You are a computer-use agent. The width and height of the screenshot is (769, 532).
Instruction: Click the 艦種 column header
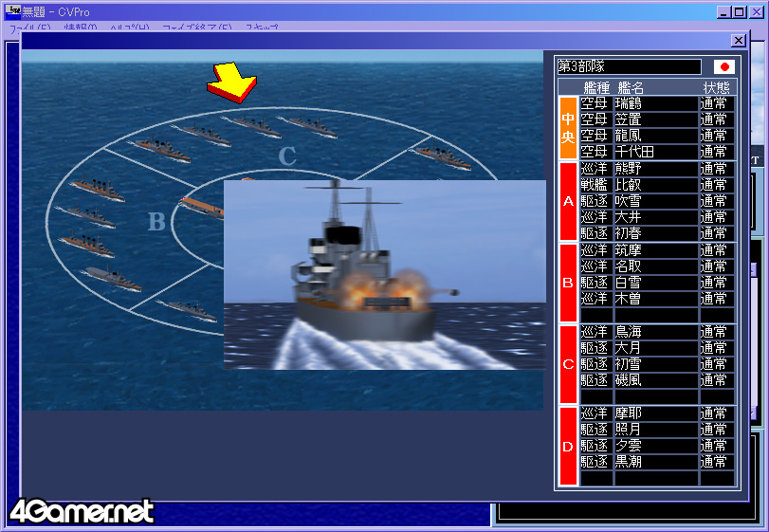[x=596, y=88]
